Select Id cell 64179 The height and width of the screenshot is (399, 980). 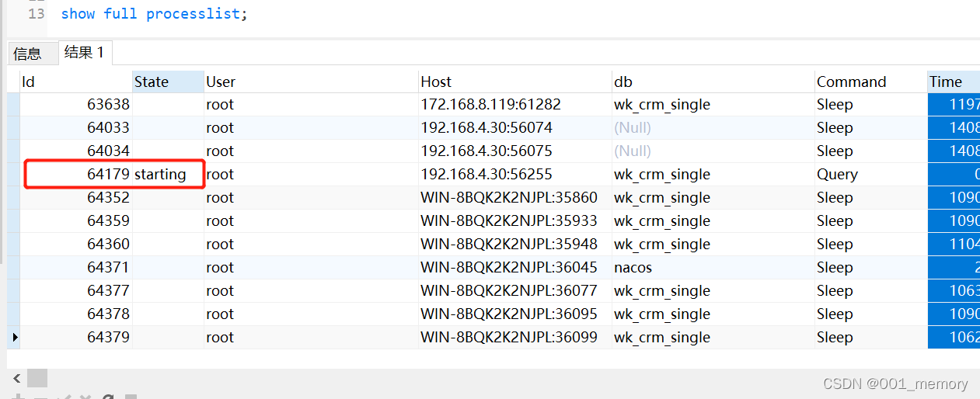tap(76, 174)
